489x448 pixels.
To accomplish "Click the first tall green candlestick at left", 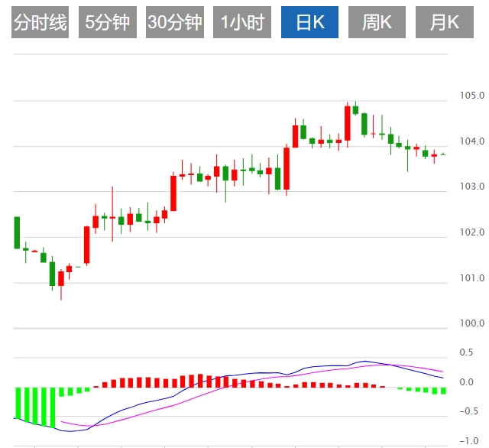I will [17, 232].
